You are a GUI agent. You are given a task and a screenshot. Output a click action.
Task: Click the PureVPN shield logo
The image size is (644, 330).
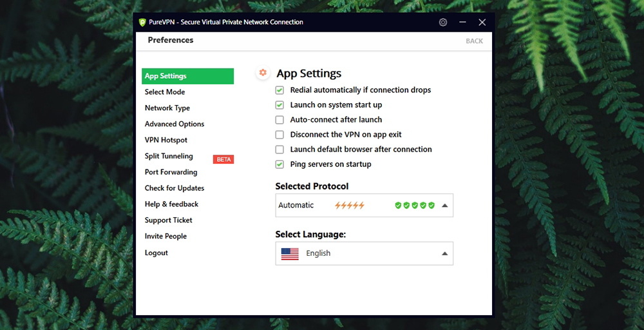(x=142, y=22)
